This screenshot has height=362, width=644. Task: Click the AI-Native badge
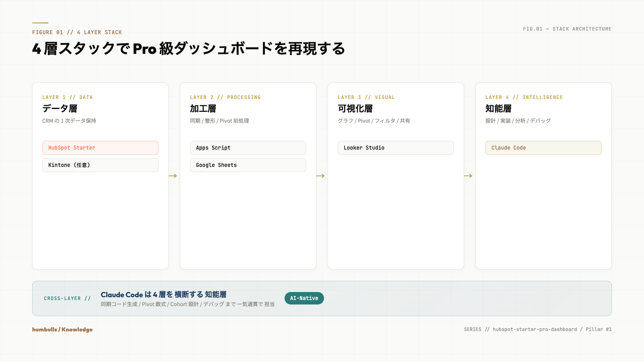pyautogui.click(x=304, y=298)
